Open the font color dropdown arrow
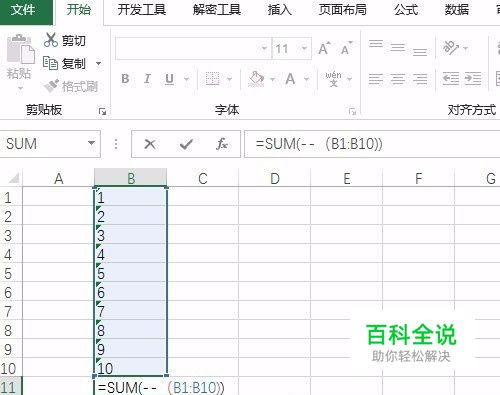500x395 pixels. [x=306, y=79]
